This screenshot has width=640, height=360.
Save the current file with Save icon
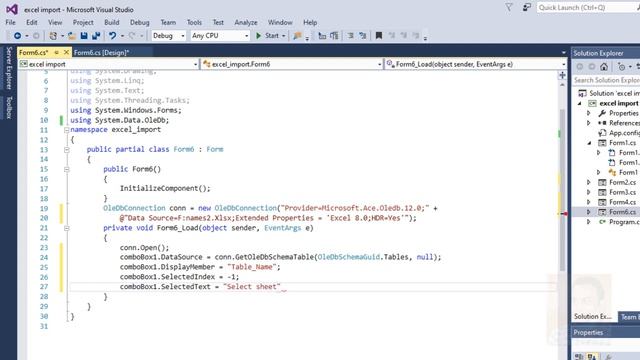tap(84, 36)
